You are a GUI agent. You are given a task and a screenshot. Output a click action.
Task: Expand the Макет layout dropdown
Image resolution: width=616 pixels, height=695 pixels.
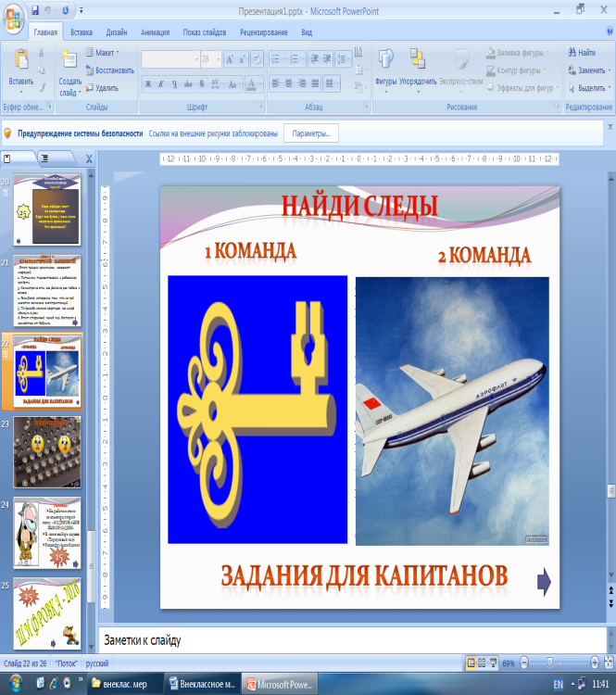point(103,53)
